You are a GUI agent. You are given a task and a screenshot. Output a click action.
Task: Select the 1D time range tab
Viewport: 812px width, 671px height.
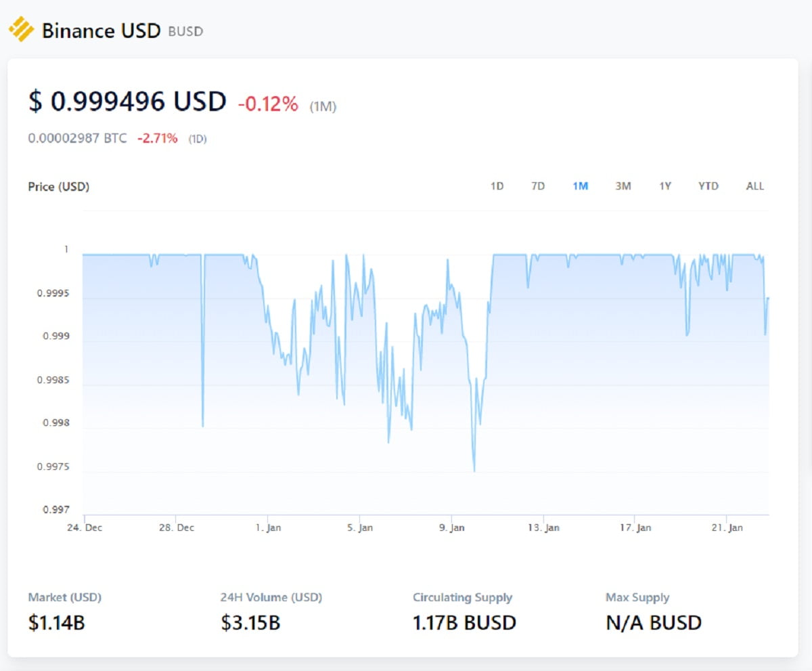(497, 186)
